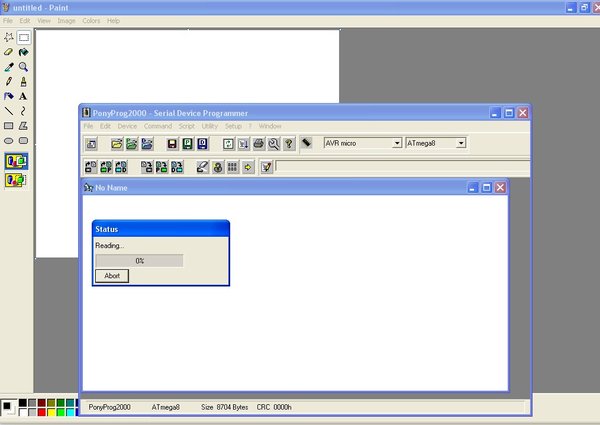This screenshot has height=425, width=600.
Task: Select the Free-Form Select tool in Paint
Action: [x=9, y=37]
